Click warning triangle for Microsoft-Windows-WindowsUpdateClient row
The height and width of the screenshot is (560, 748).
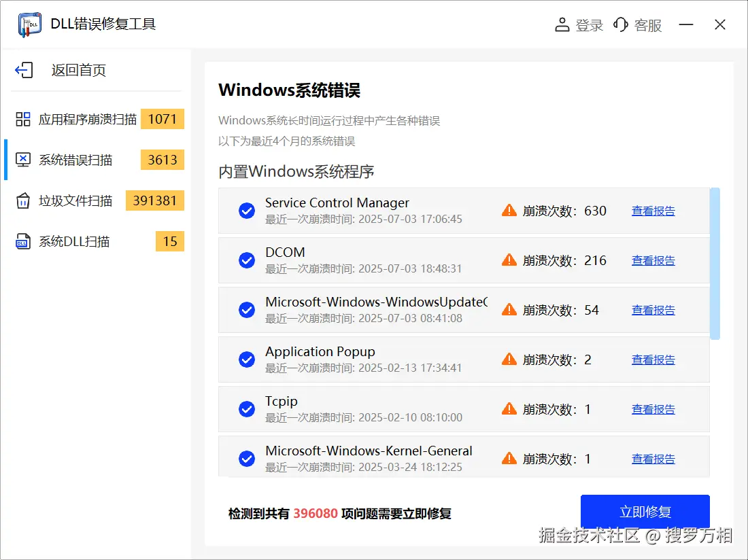[509, 309]
